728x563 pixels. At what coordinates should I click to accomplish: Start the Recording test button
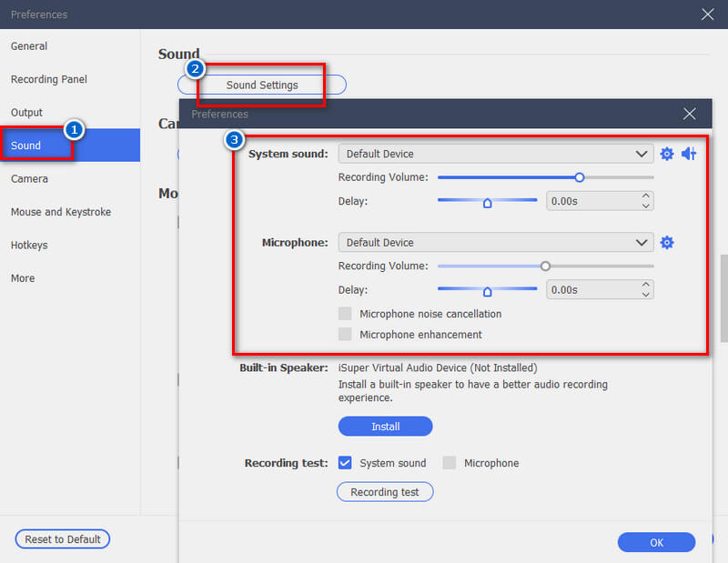point(385,492)
